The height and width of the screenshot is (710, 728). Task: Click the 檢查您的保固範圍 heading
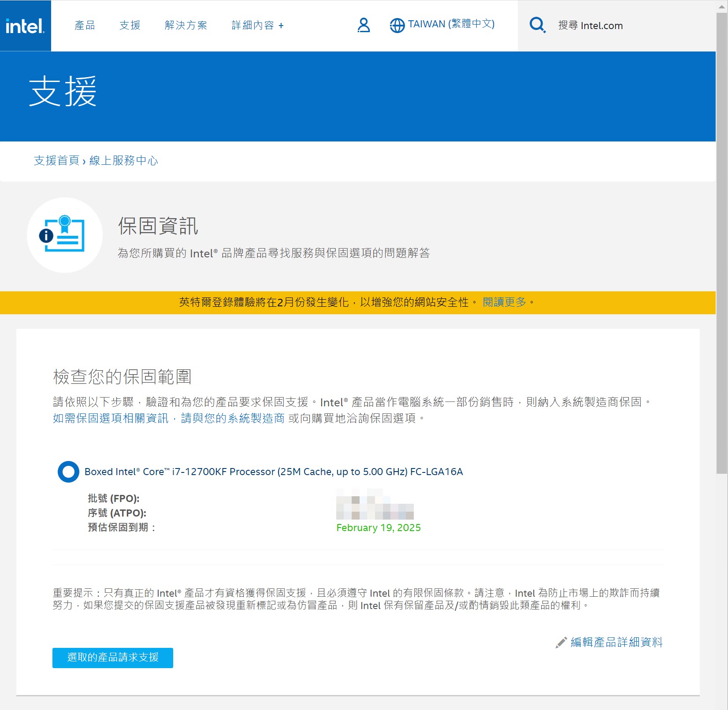(x=123, y=377)
